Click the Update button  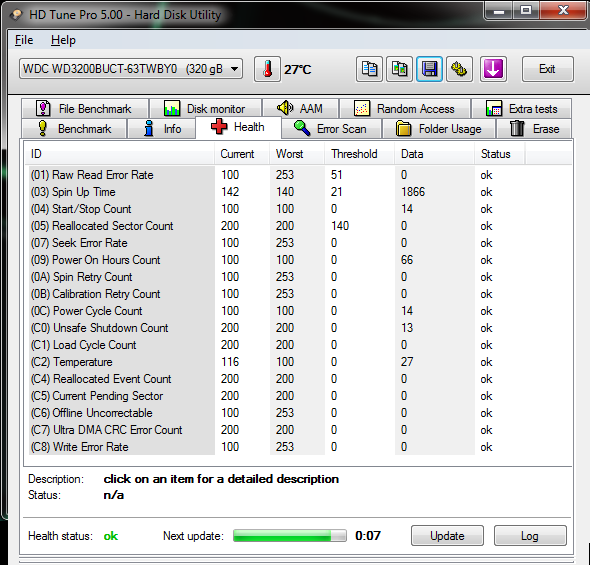(x=447, y=536)
